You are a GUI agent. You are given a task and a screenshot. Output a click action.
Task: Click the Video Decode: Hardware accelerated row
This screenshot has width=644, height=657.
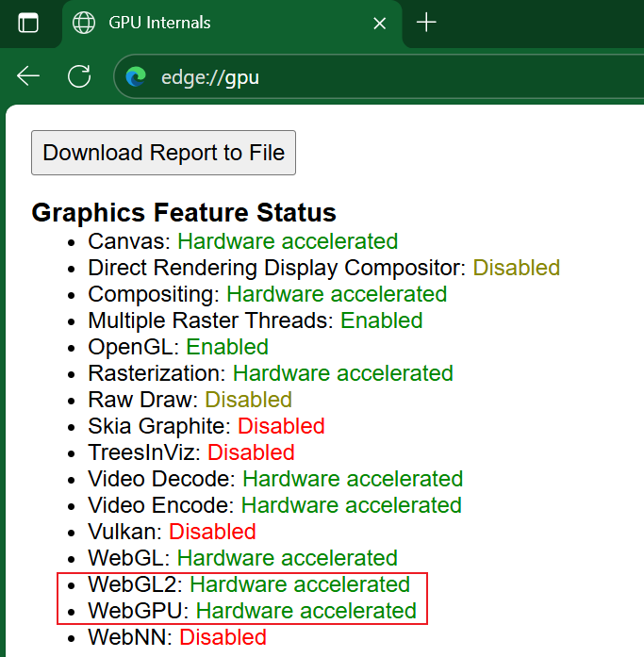275,479
